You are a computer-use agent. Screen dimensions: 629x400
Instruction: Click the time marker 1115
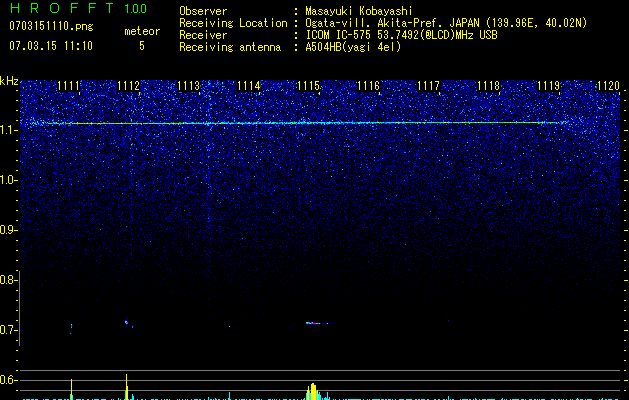[308, 86]
